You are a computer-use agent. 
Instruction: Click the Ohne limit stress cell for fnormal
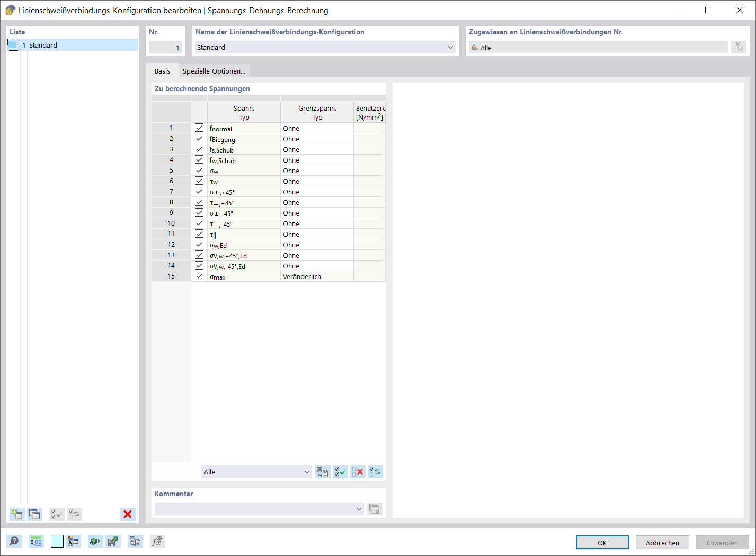pyautogui.click(x=317, y=128)
